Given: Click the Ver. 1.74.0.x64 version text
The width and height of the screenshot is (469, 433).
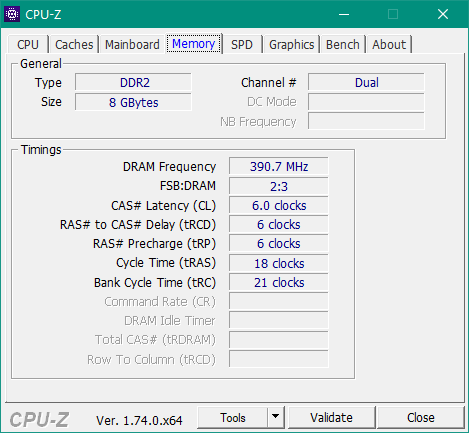Looking at the screenshot, I should [139, 421].
